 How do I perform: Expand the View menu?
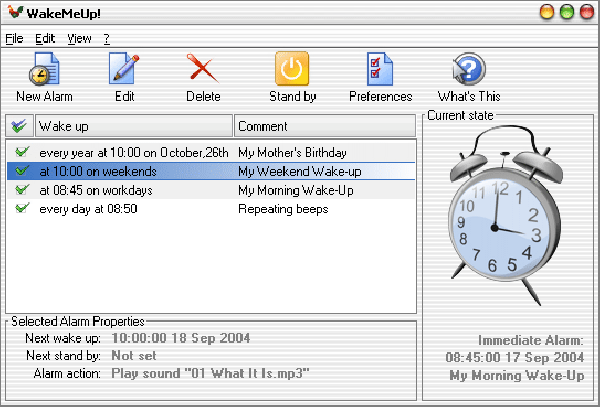79,39
